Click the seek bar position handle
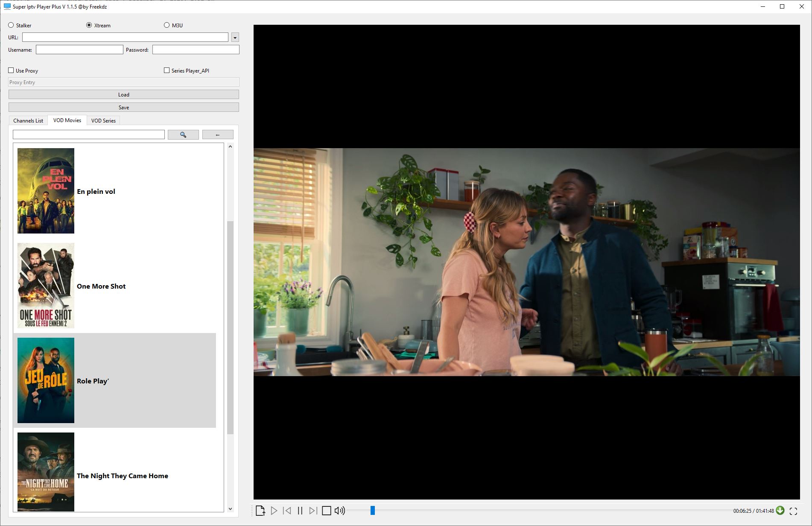The height and width of the screenshot is (526, 812). [x=373, y=510]
